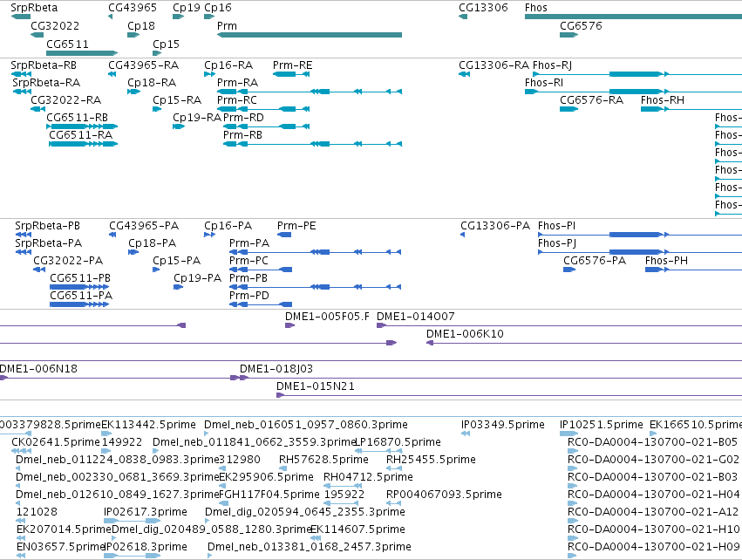Image resolution: width=742 pixels, height=560 pixels.
Task: Select EST IP03349.5prime
Action: pyautogui.click(x=502, y=425)
